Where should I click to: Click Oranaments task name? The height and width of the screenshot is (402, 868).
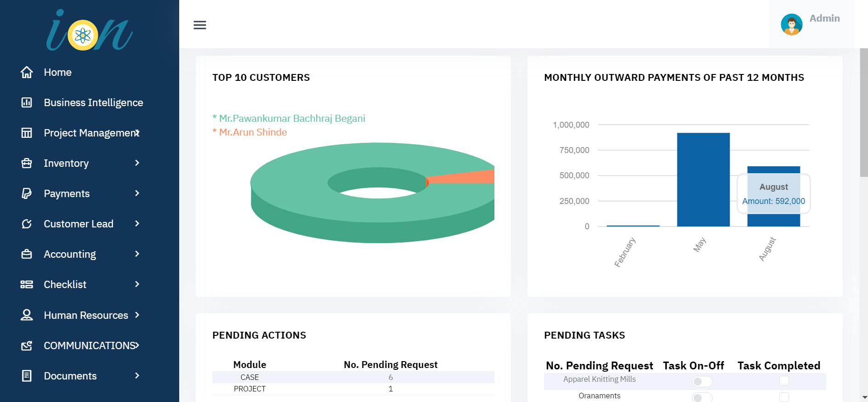(x=599, y=396)
